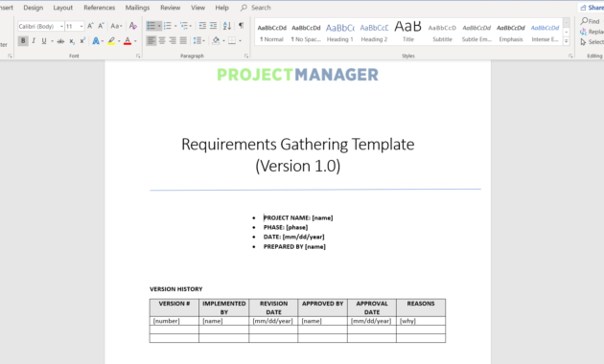Apply the No Spacing style
Image resolution: width=604 pixels, height=364 pixels.
point(306,33)
